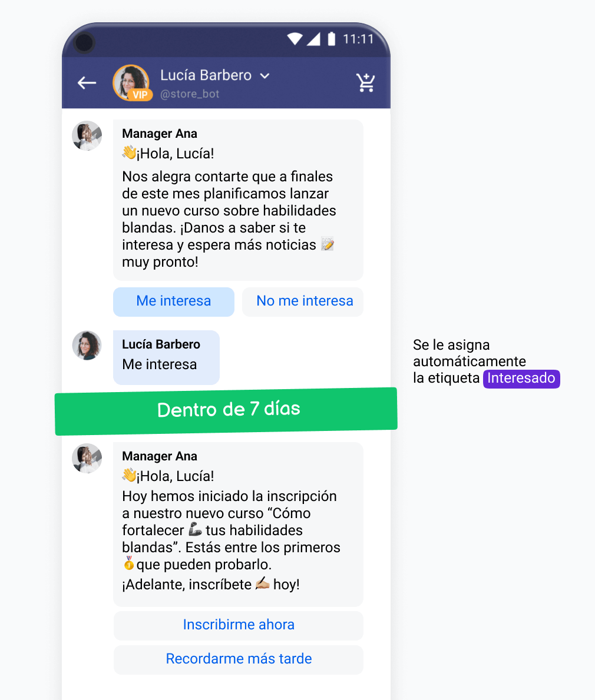Tap the 11:11 clock in status bar

pyautogui.click(x=358, y=39)
